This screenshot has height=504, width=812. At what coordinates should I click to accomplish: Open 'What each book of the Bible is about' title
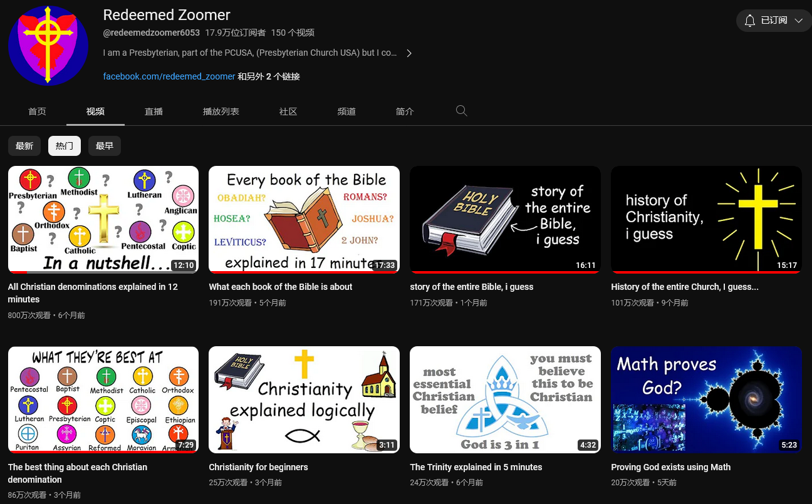[x=281, y=287]
